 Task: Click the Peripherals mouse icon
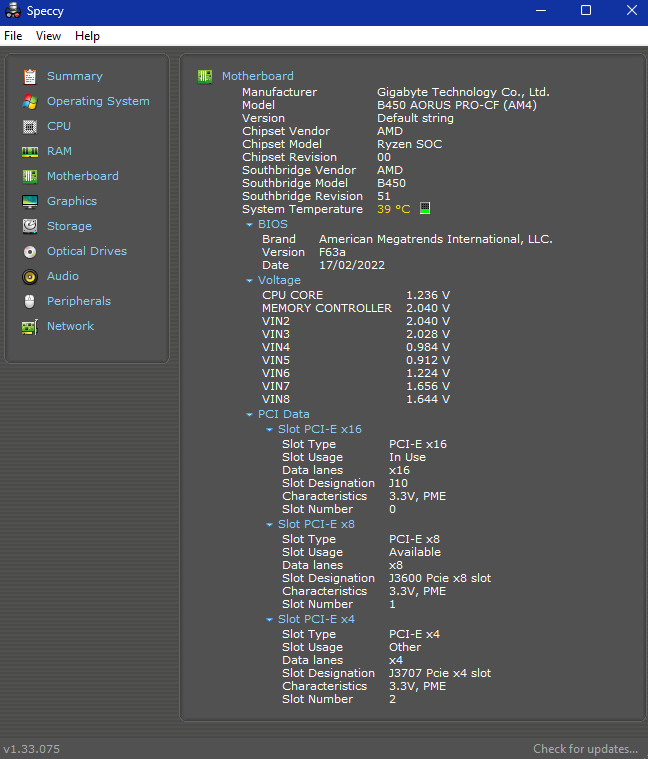[30, 302]
